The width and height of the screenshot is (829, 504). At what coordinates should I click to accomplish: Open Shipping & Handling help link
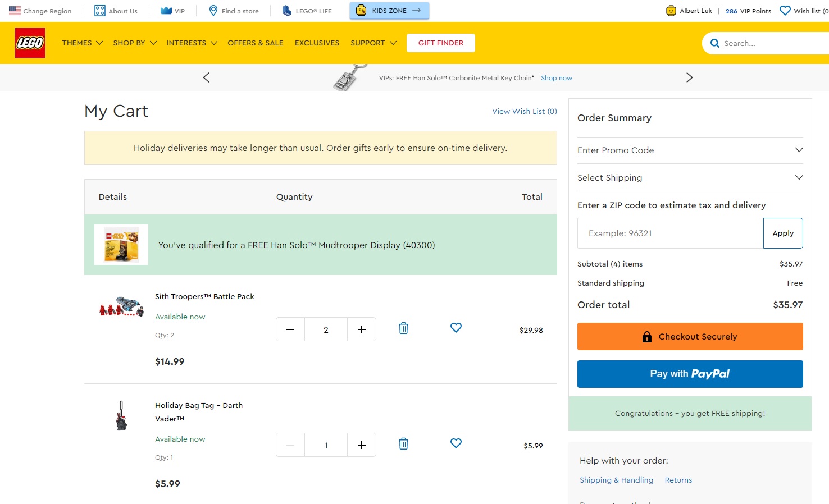[616, 480]
